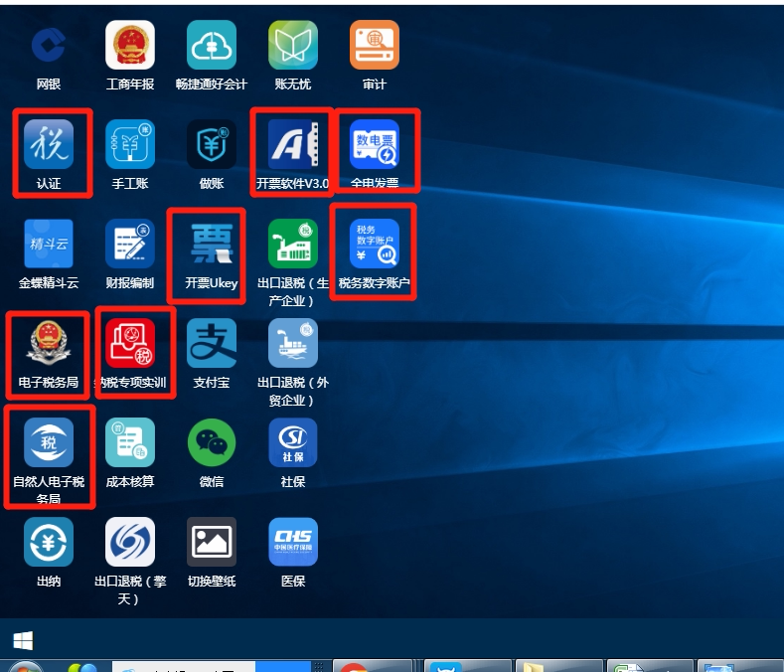Open the 社保 social insurance app

click(293, 442)
